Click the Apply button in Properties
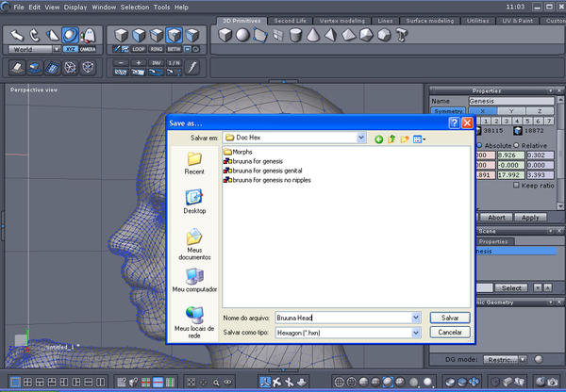 (530, 218)
